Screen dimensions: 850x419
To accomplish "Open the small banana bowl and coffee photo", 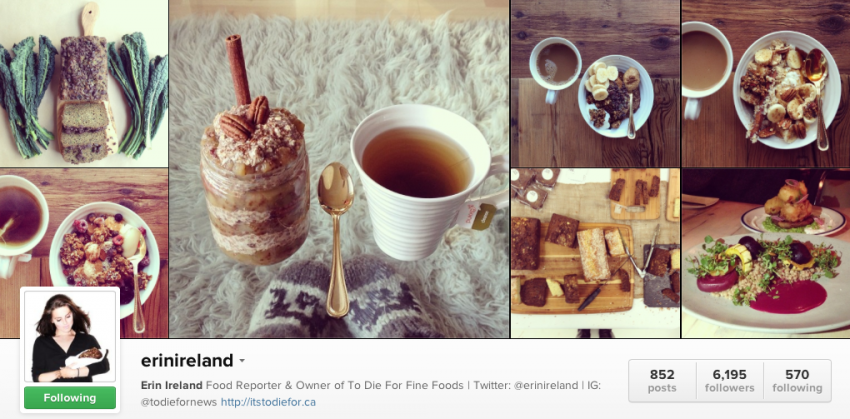I will [x=595, y=83].
